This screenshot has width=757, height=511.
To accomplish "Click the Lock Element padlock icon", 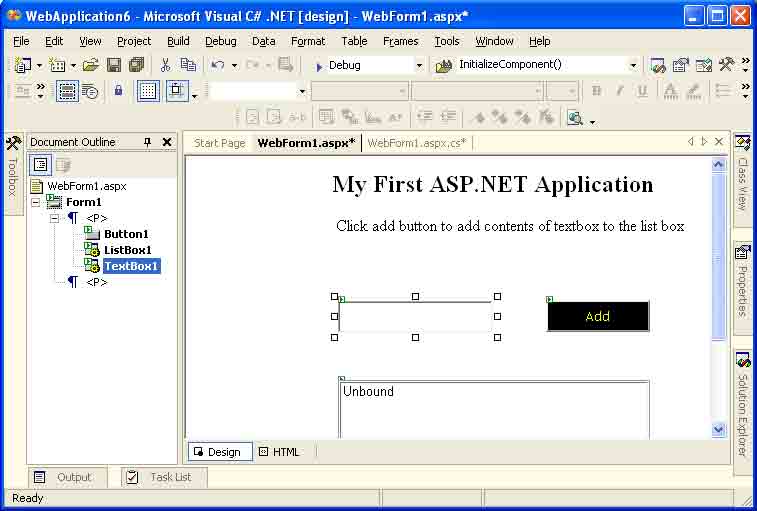I will tap(118, 90).
